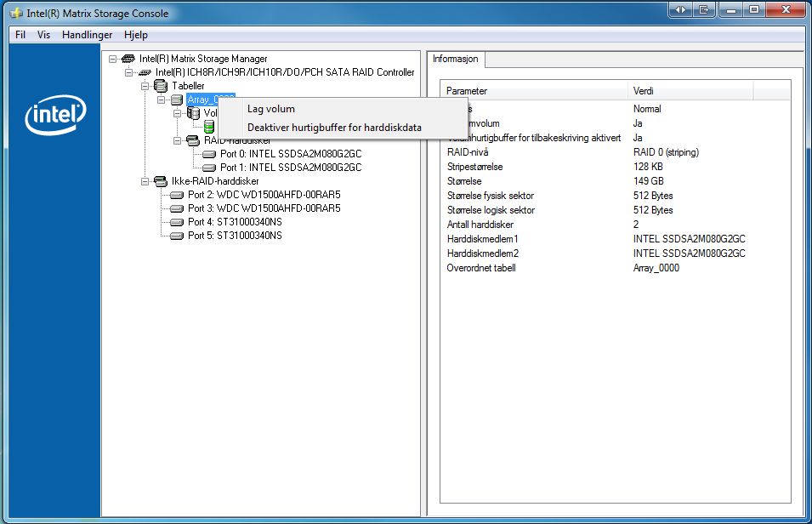Collapse the RAID-harddisker node
812x524 pixels.
[x=177, y=140]
